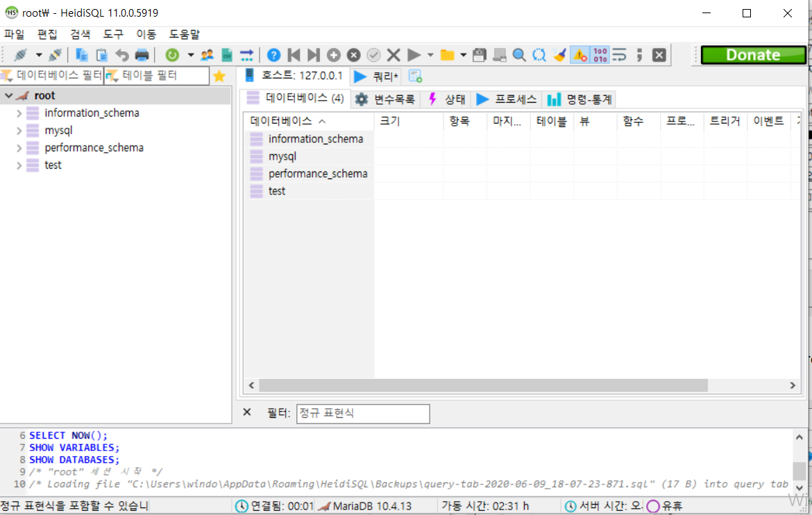Click the cancel editing X icon
Screen dimensions: 812x515
click(x=394, y=55)
